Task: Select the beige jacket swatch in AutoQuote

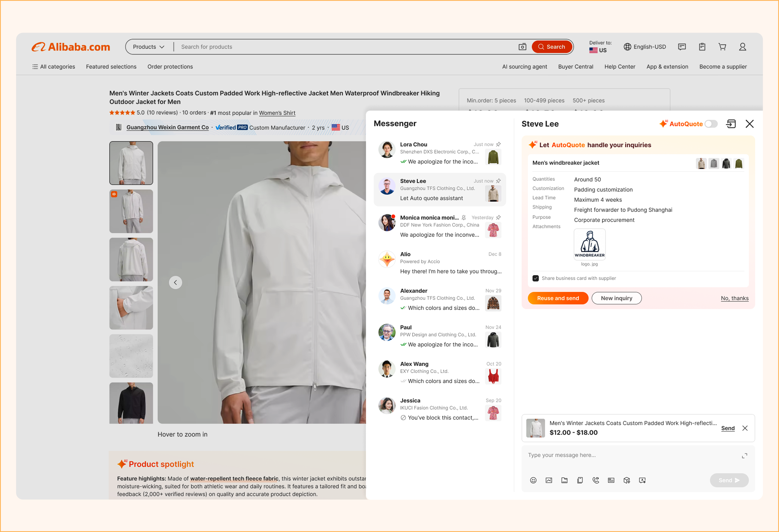Action: tap(701, 163)
